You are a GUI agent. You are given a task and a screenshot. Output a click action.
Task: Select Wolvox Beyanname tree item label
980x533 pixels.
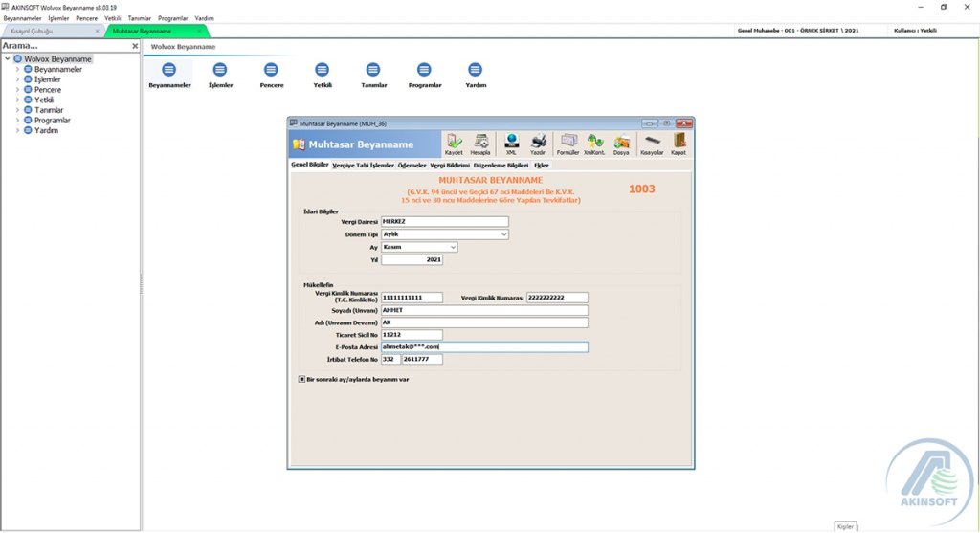click(x=57, y=58)
